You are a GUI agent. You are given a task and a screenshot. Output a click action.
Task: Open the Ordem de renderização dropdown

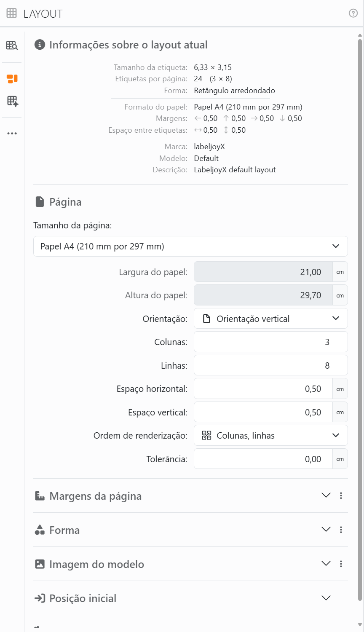coord(271,436)
